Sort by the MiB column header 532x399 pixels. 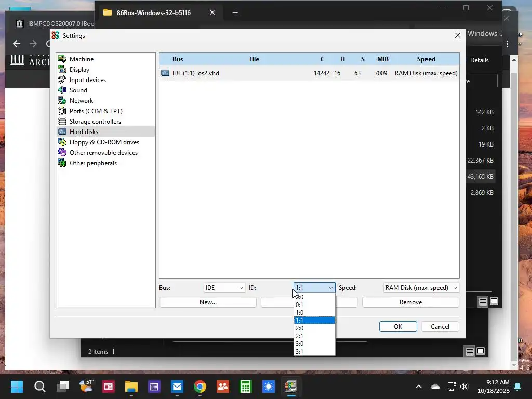[383, 59]
